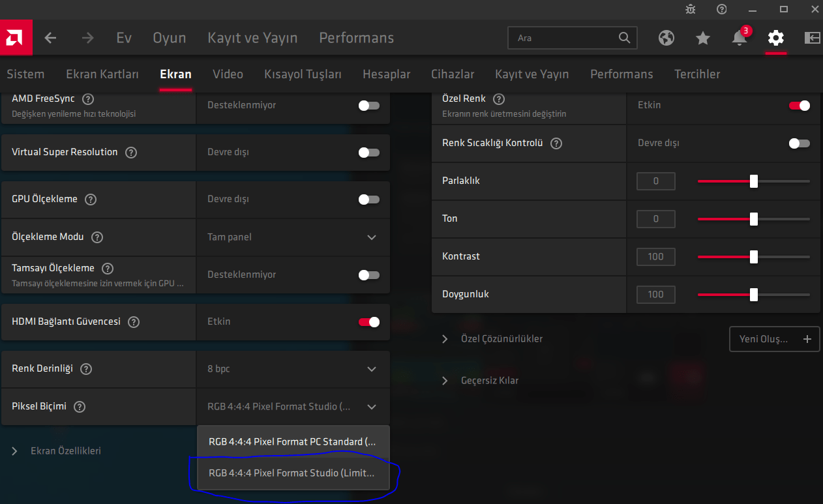The image size is (823, 504).
Task: Open the web browser globe icon
Action: click(x=666, y=38)
